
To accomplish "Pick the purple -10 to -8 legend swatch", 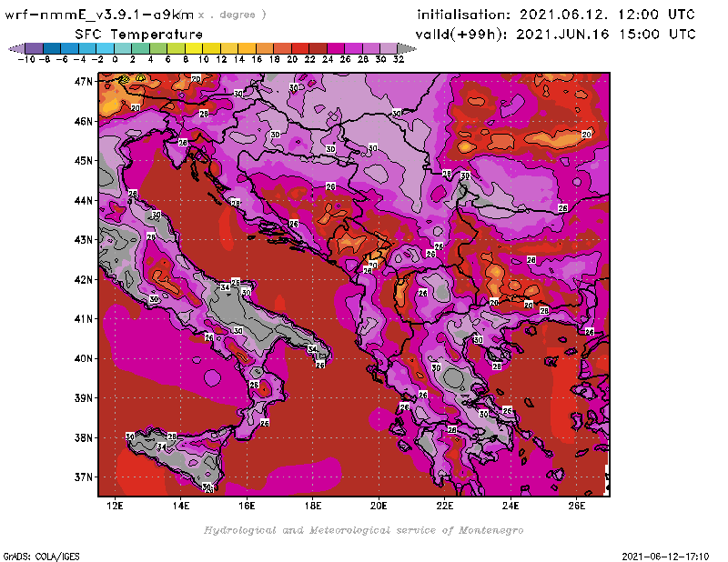I will [x=35, y=48].
